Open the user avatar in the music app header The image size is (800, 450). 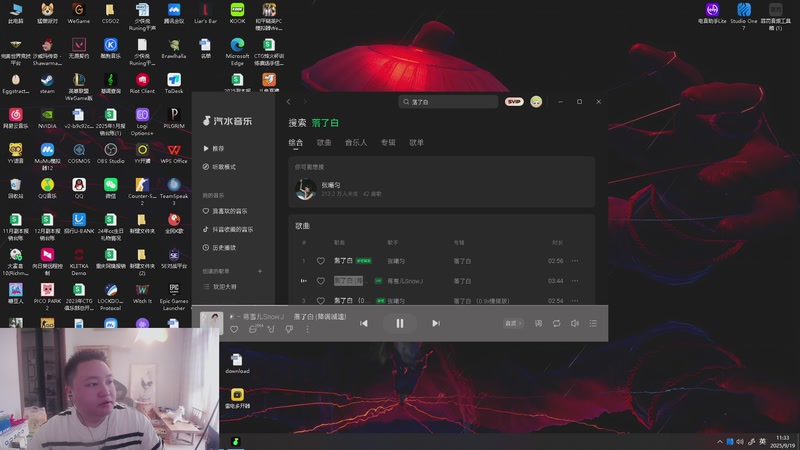pos(536,102)
